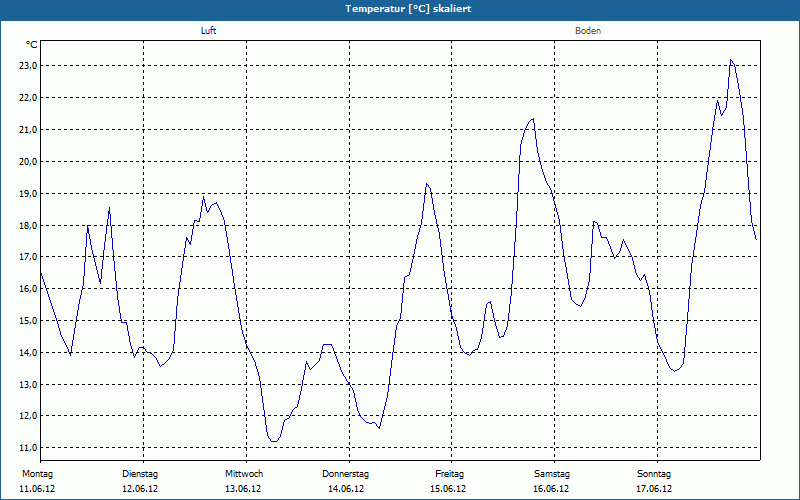
Task: Select the 19,0 y-axis value
Action: pos(28,193)
